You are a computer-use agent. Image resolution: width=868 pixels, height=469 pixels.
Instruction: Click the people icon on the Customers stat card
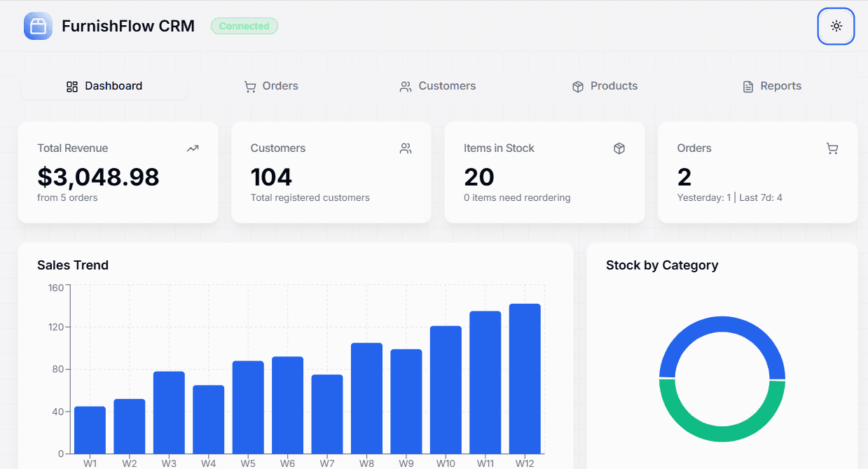click(406, 148)
